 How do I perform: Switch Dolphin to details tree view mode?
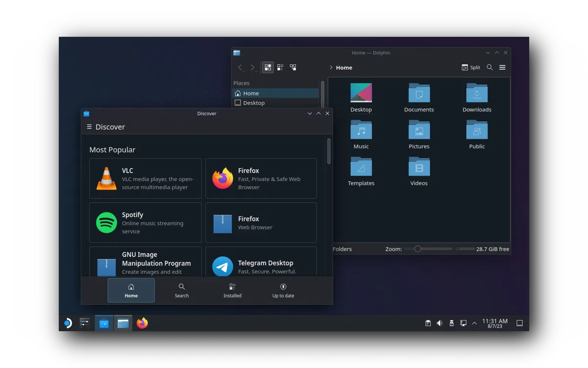[293, 67]
